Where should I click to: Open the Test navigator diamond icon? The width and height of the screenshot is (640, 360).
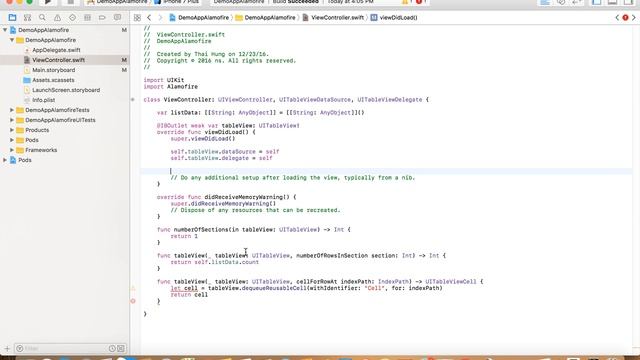(x=72, y=18)
